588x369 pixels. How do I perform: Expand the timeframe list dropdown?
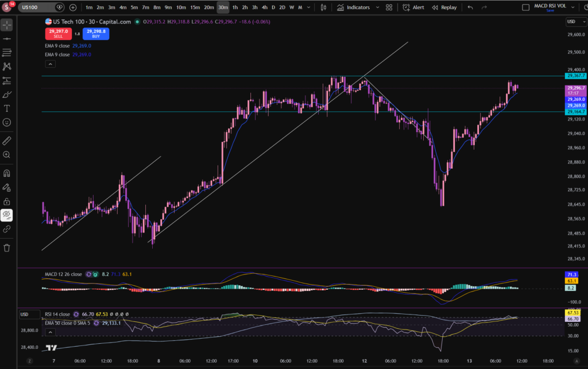(308, 7)
